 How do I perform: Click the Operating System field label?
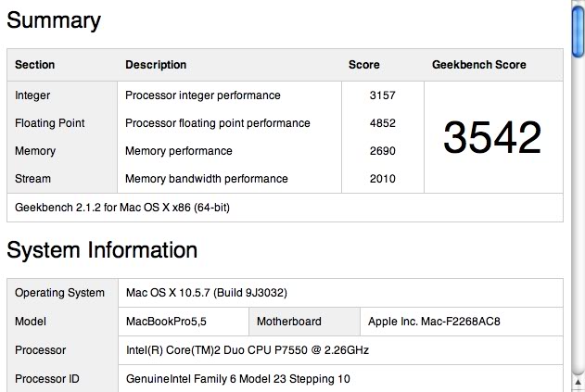click(x=60, y=293)
